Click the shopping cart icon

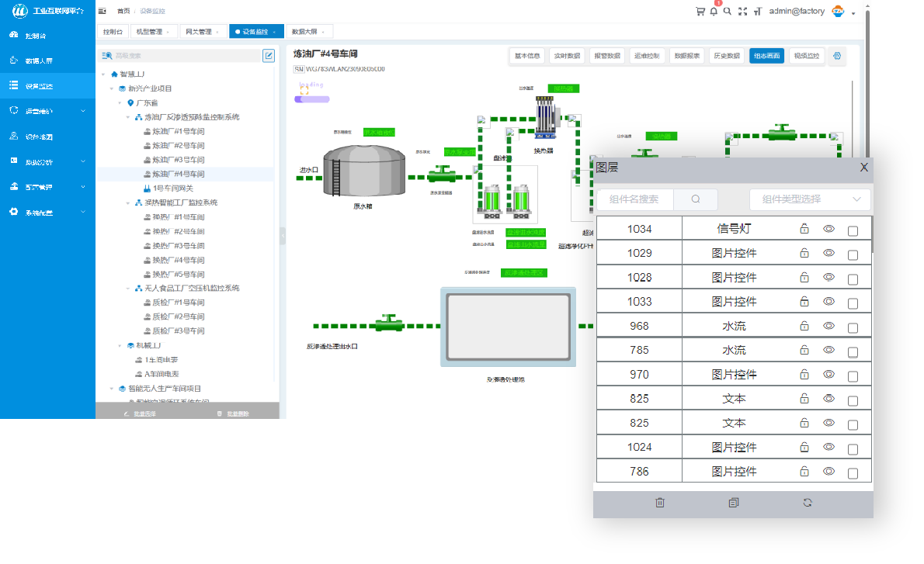(700, 12)
